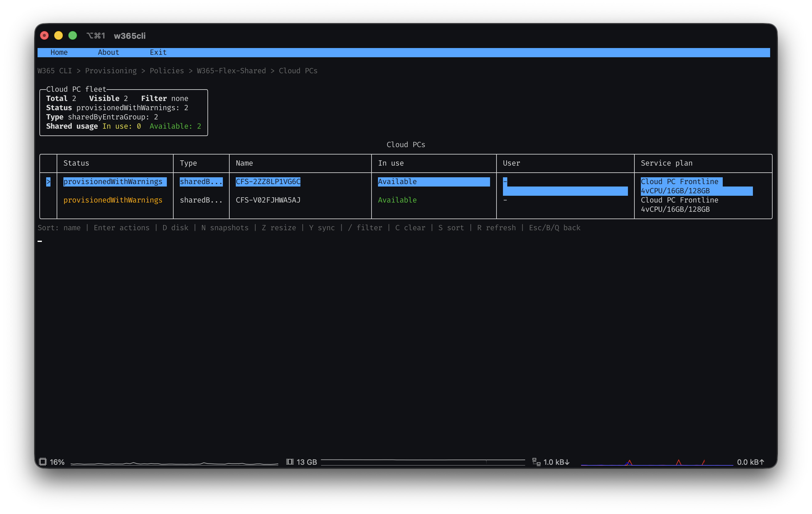The width and height of the screenshot is (812, 514).
Task: Click the Cloud PCs breadcrumb
Action: (298, 71)
